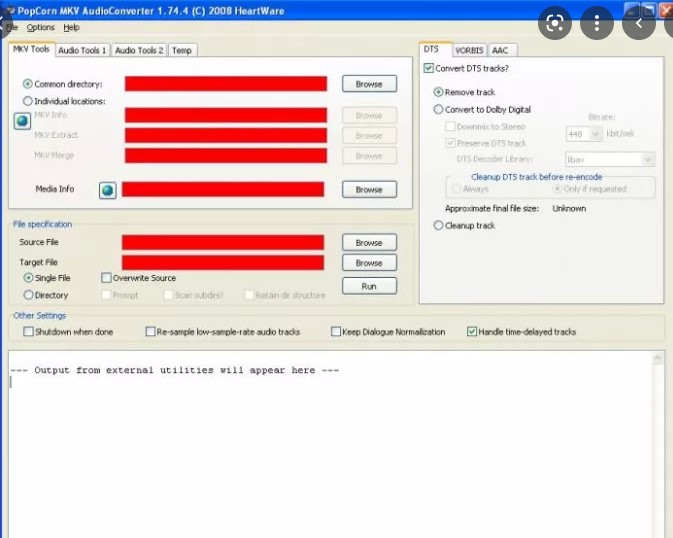Viewport: 673px width, 538px height.
Task: Select Individual locations radio button
Action: pyautogui.click(x=27, y=101)
